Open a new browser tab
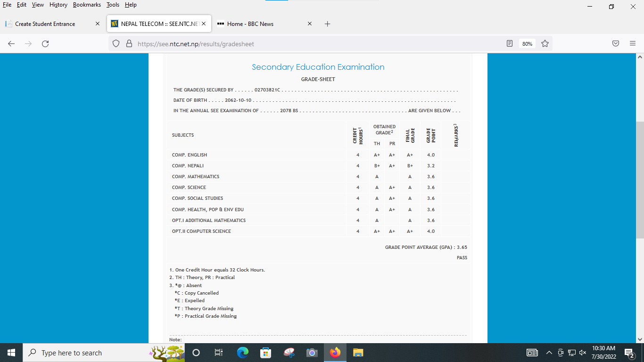Image resolution: width=644 pixels, height=362 pixels. click(x=328, y=24)
